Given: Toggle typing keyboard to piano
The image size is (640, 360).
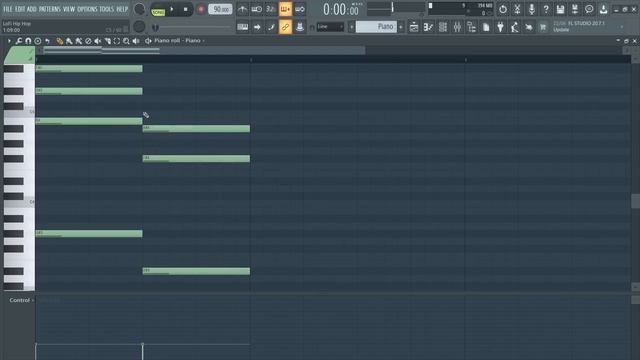Looking at the screenshot, I should (x=242, y=27).
